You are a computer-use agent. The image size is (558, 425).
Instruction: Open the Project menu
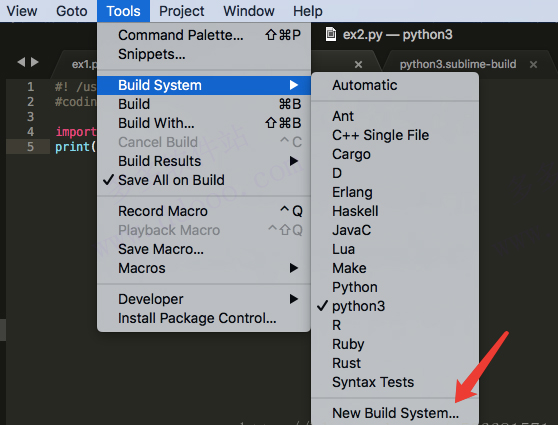(181, 11)
